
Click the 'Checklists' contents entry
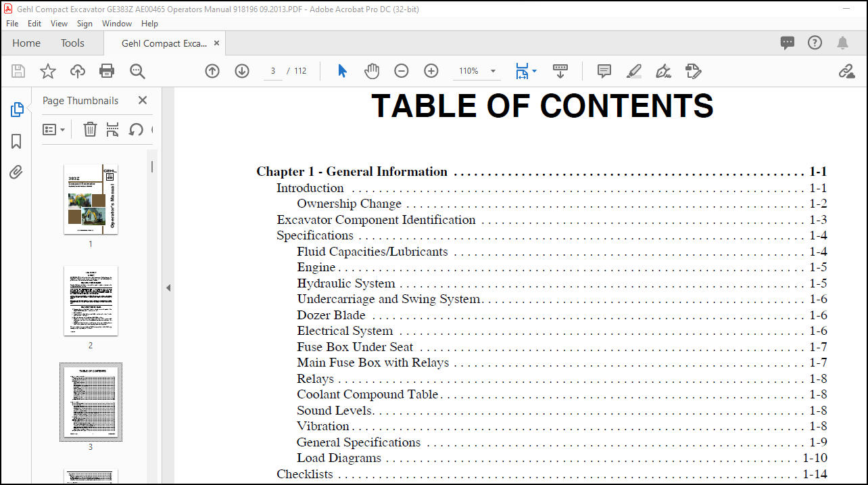[305, 474]
